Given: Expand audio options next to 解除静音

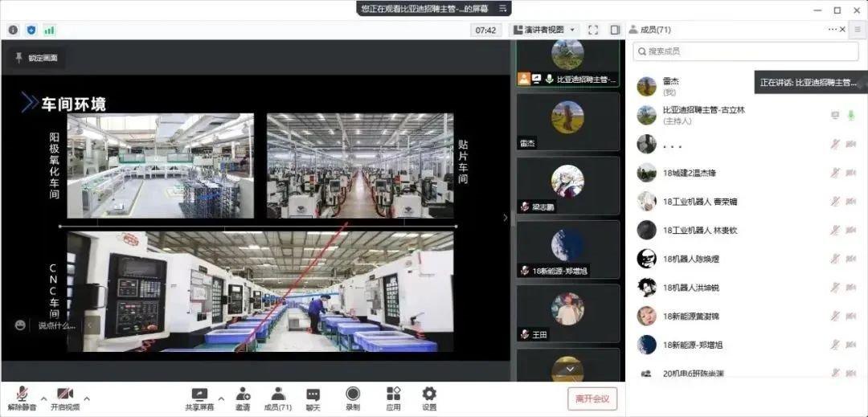Looking at the screenshot, I should tap(43, 399).
